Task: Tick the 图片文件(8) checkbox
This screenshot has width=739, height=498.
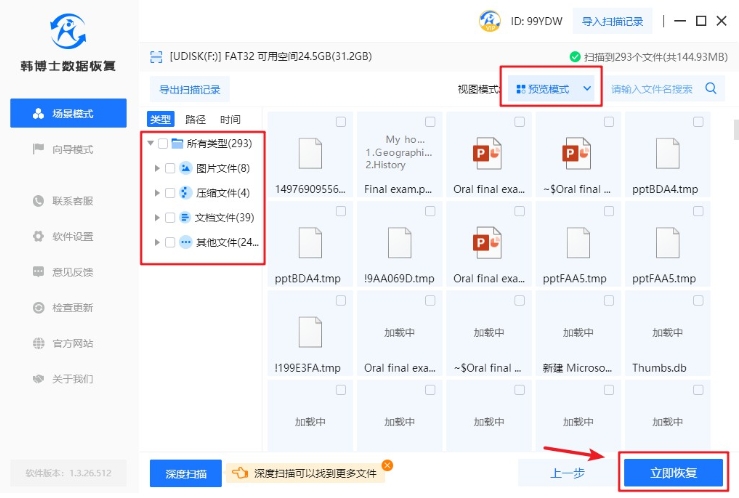Action: click(x=170, y=168)
